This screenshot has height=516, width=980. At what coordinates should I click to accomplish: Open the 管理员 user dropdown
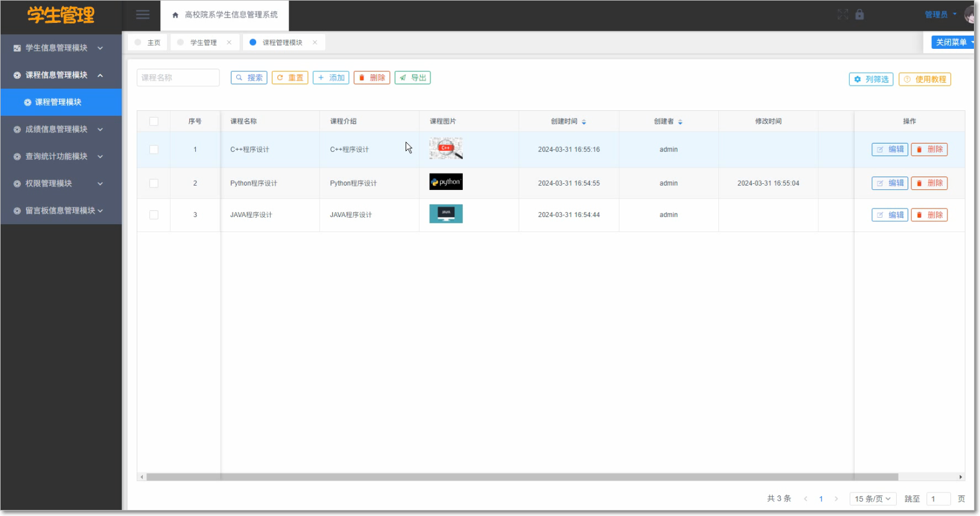(940, 14)
